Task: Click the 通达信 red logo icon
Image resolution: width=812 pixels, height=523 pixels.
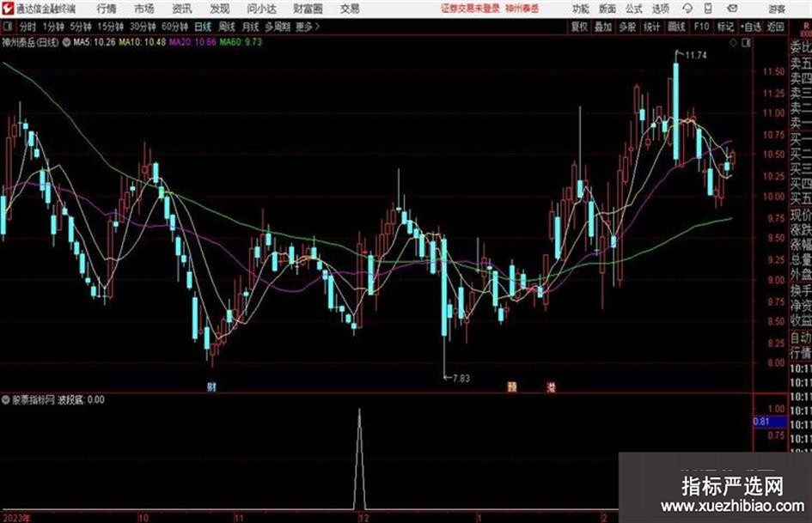Action: click(x=8, y=9)
